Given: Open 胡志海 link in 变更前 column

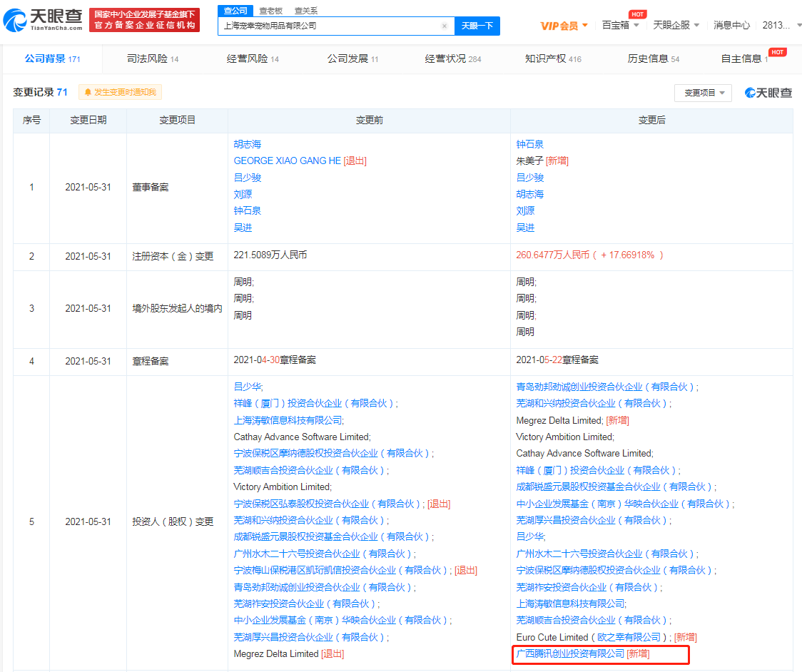Looking at the screenshot, I should [x=248, y=144].
